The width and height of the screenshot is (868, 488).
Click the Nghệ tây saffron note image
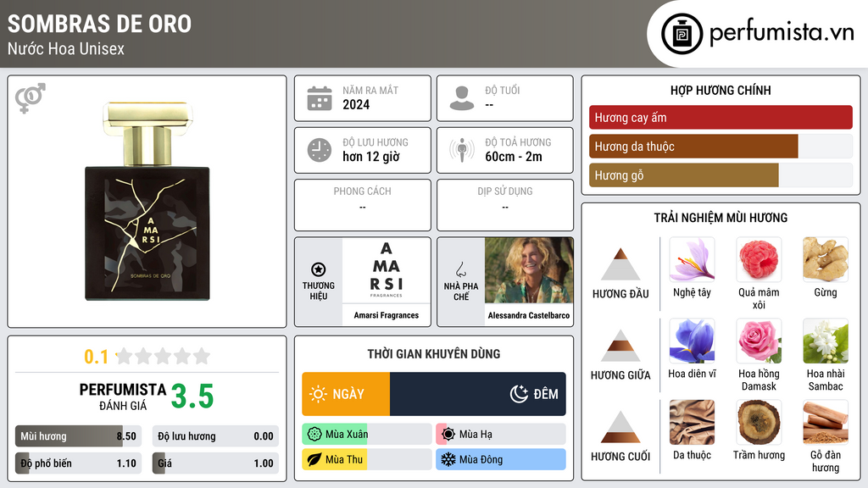click(x=692, y=259)
